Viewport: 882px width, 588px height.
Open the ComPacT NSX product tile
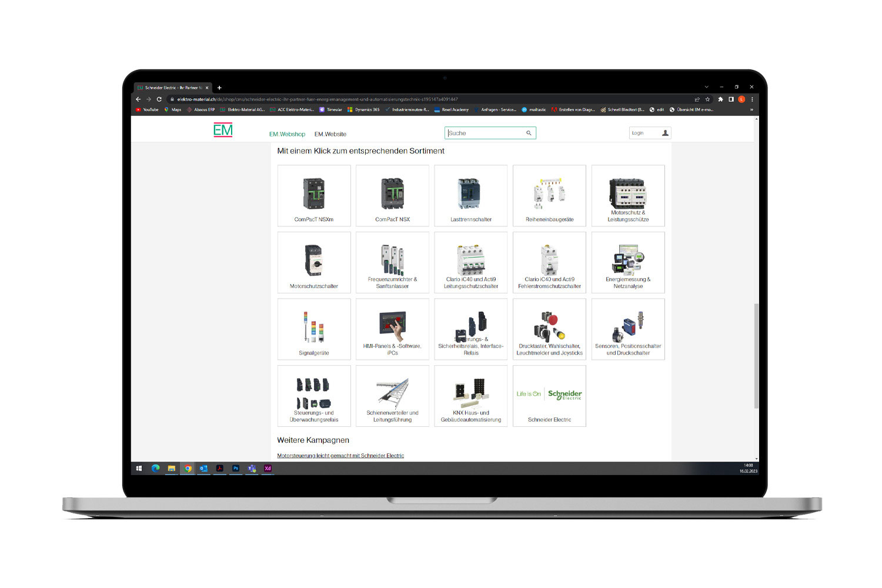(x=392, y=196)
